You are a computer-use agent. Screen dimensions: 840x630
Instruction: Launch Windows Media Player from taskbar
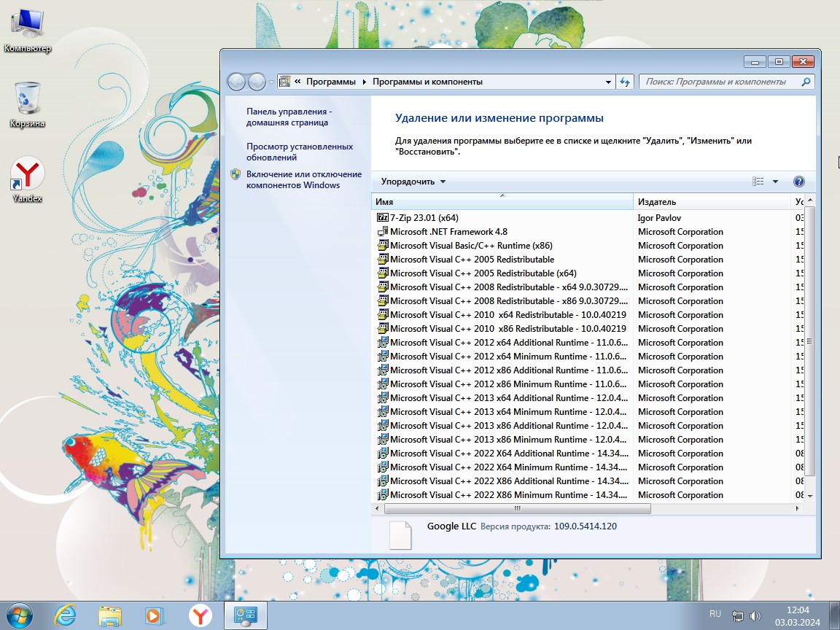155,616
